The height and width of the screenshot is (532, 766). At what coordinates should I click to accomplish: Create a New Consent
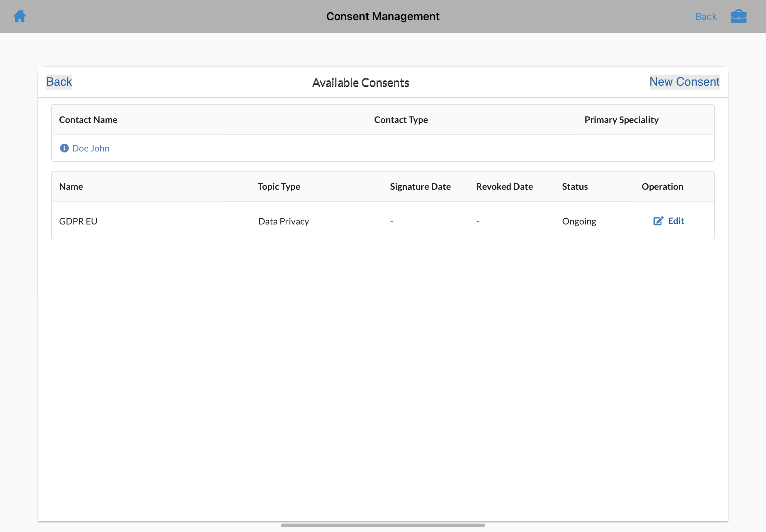[684, 82]
